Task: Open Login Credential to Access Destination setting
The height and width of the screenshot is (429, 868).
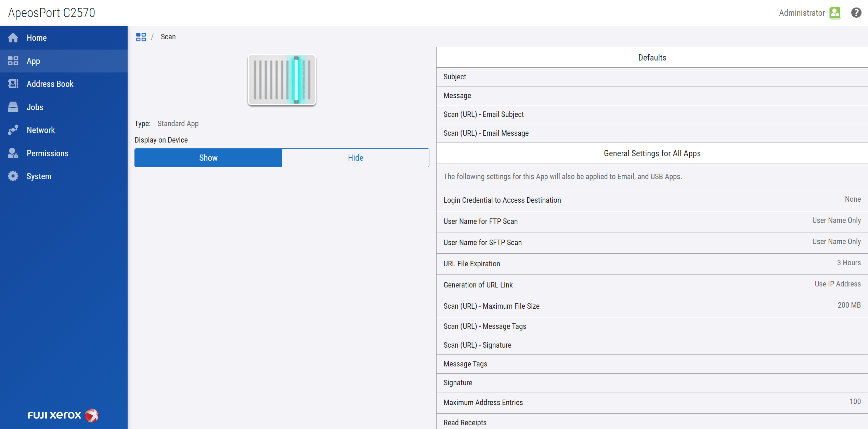Action: [x=652, y=200]
